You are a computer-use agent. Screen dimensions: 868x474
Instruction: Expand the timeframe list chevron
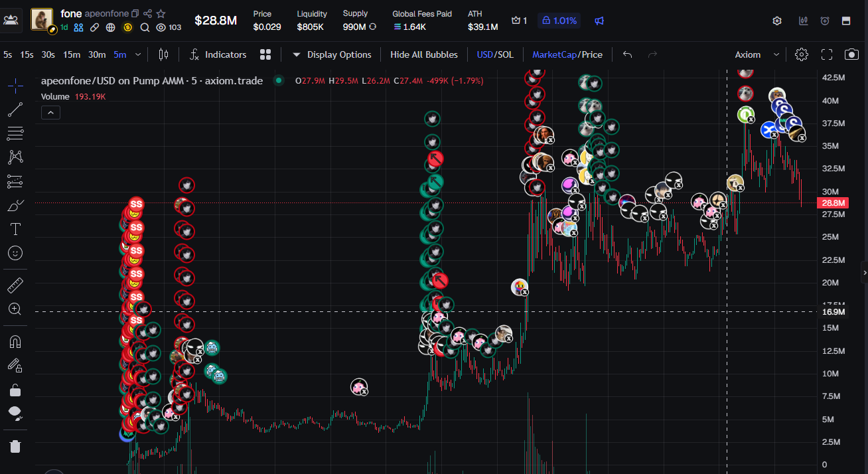tap(138, 54)
